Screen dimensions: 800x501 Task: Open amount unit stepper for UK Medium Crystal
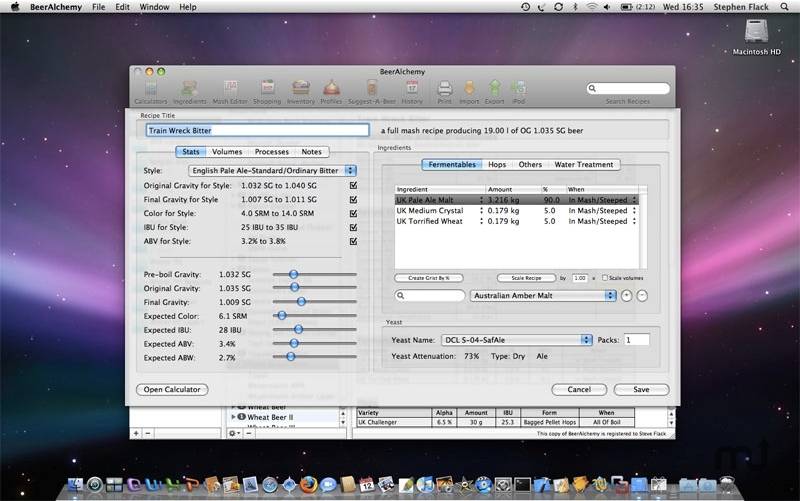(481, 211)
